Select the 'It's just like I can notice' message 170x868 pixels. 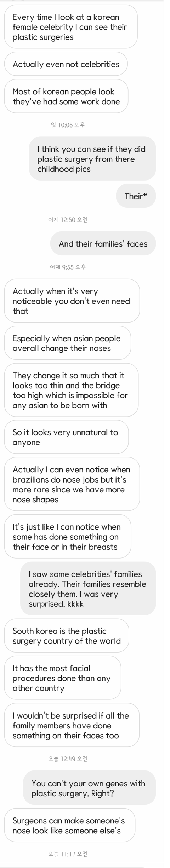tap(68, 536)
